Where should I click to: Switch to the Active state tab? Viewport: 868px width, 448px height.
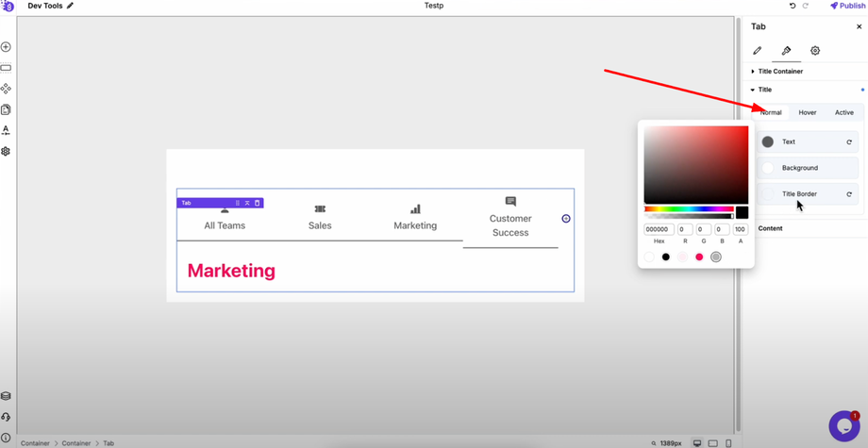tap(844, 112)
